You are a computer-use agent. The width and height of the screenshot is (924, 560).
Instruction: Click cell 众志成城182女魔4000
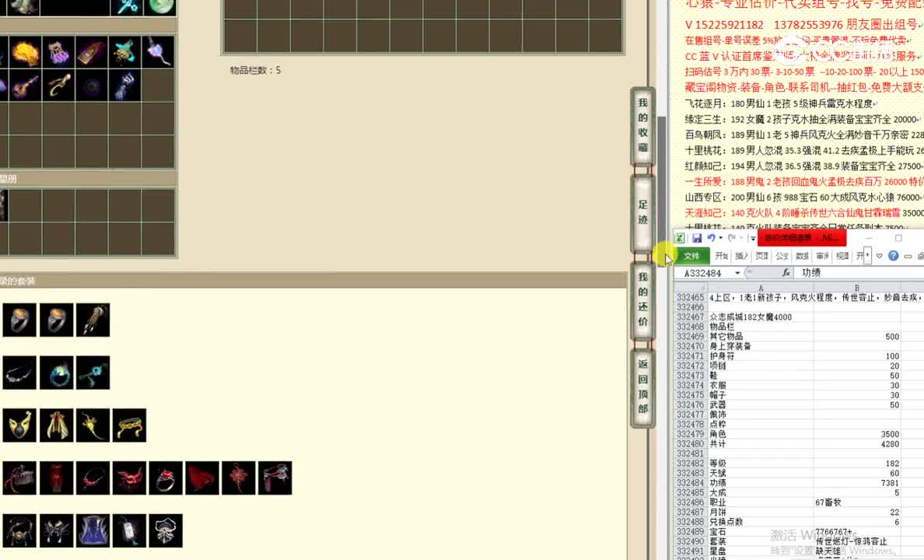[760, 317]
